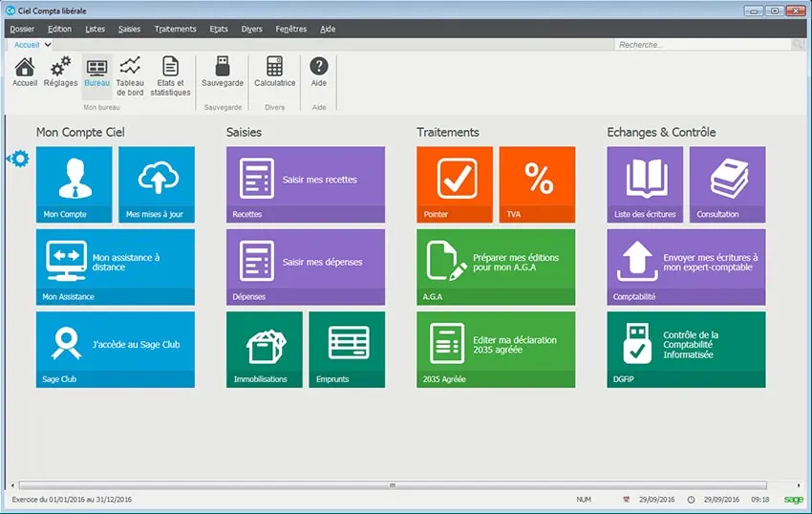Screen dimensions: 812x514
Task: Open Tableau de bord chart icon
Action: coord(130,76)
